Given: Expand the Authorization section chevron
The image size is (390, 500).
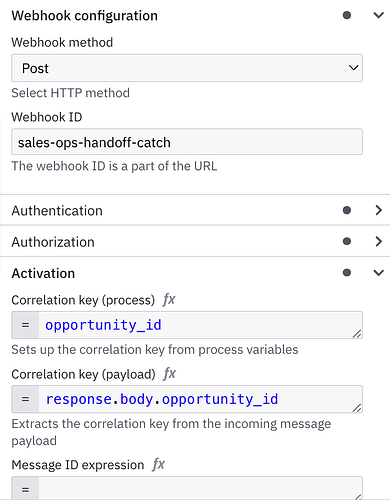Looking at the screenshot, I should coord(378,241).
